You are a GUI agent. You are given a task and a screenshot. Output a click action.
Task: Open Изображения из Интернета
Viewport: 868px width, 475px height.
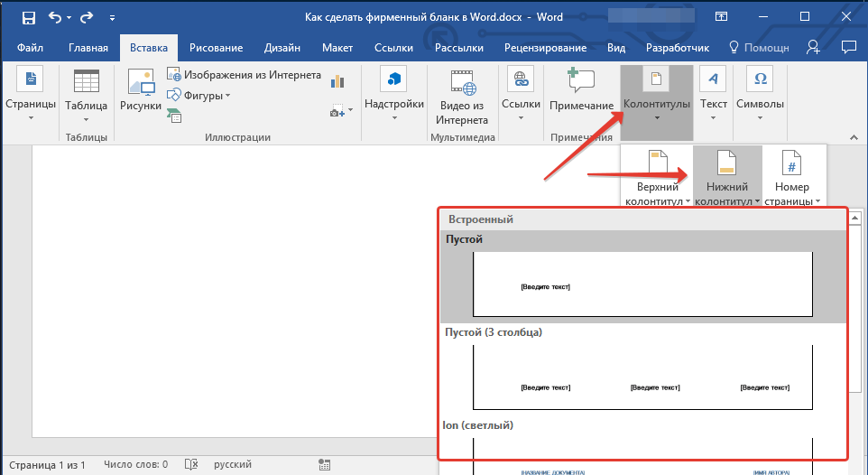point(245,75)
